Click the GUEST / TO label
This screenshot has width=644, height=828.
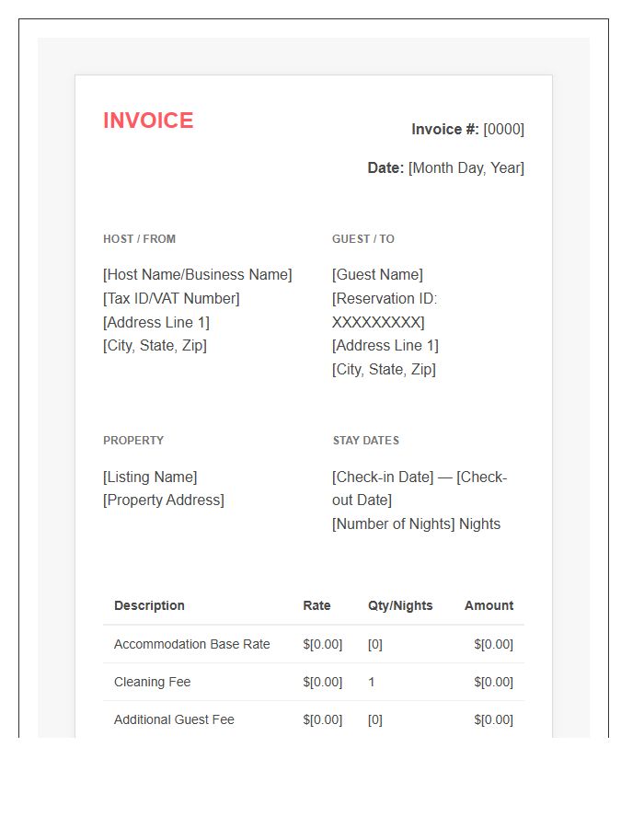coord(363,238)
